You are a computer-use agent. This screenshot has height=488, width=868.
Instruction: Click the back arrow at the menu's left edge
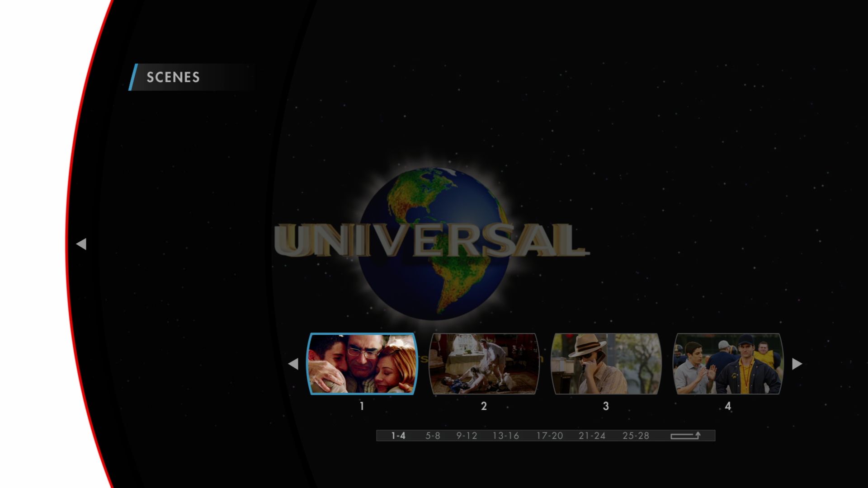point(81,244)
